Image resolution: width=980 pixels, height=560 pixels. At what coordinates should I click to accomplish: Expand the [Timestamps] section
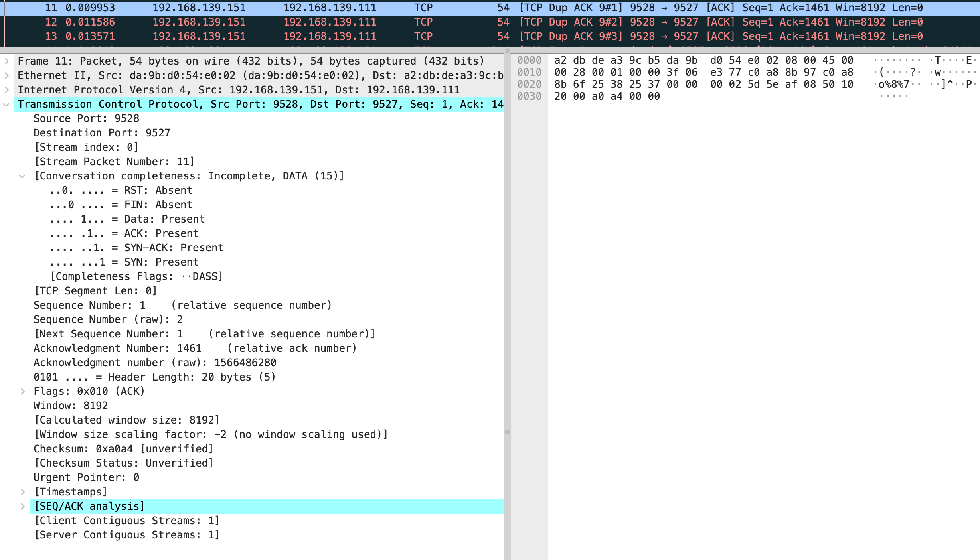click(x=23, y=492)
